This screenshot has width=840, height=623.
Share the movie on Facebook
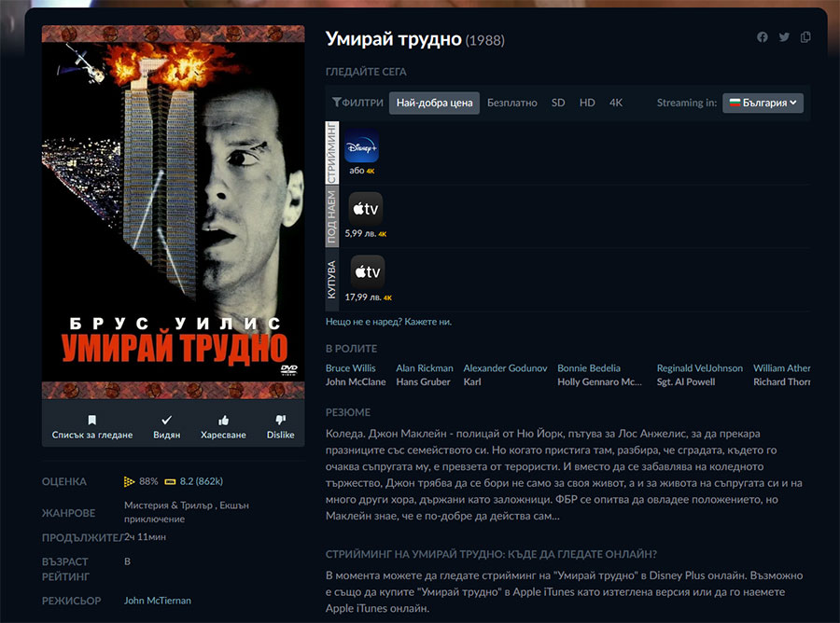[763, 37]
